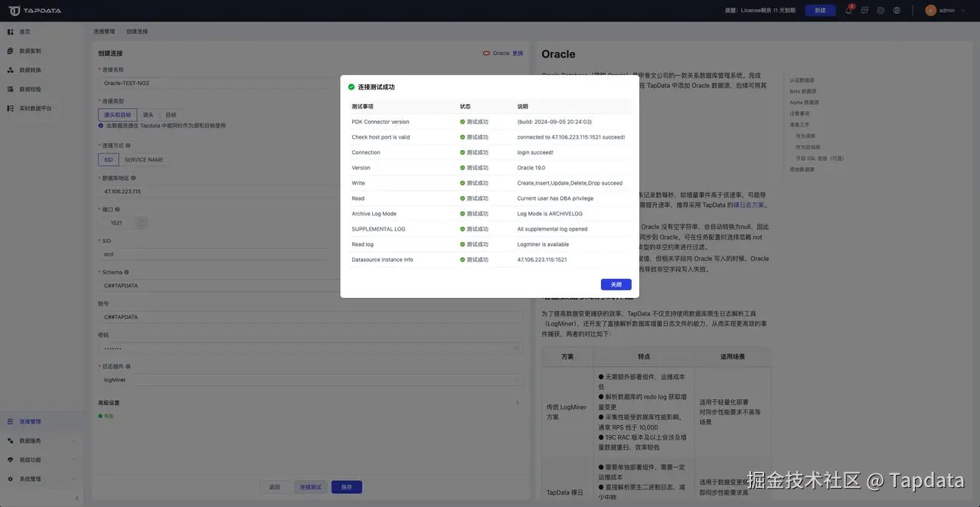Click the 数据服务 sidebar icon
This screenshot has height=507, width=980.
coord(11,441)
